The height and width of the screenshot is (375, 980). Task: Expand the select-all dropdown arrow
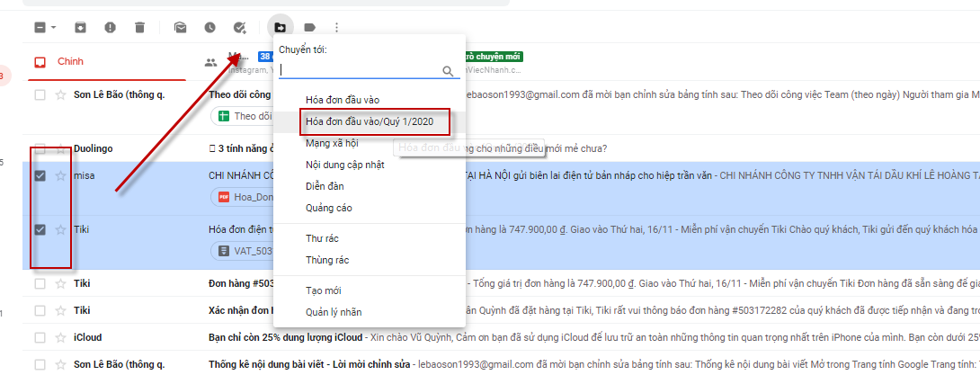tap(54, 28)
